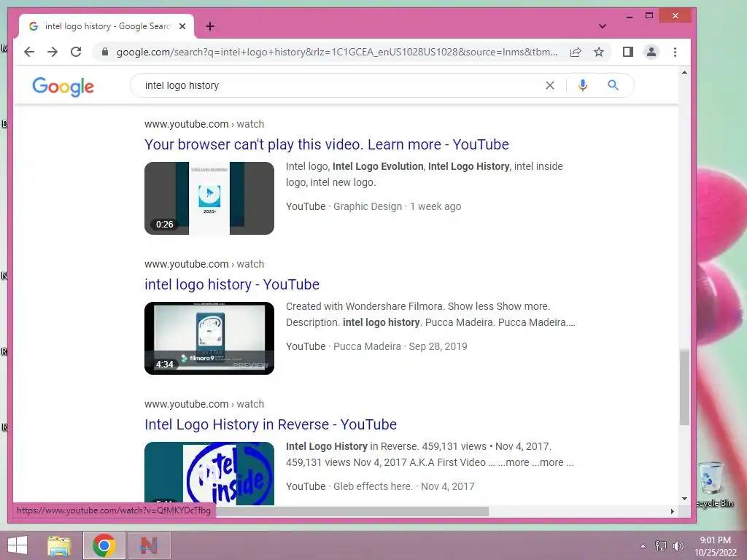Click 'Pucca Madeira · Sep 28, 2019' text
Image resolution: width=747 pixels, height=560 pixels.
click(400, 346)
